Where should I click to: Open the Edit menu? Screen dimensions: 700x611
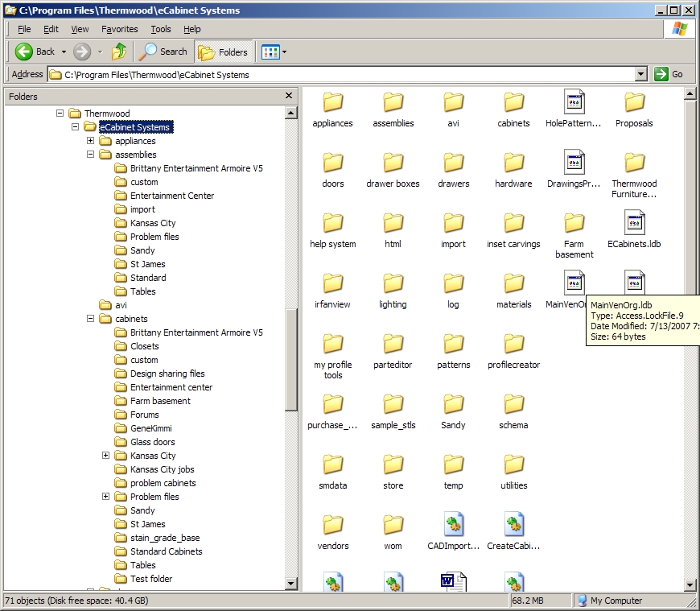click(51, 29)
